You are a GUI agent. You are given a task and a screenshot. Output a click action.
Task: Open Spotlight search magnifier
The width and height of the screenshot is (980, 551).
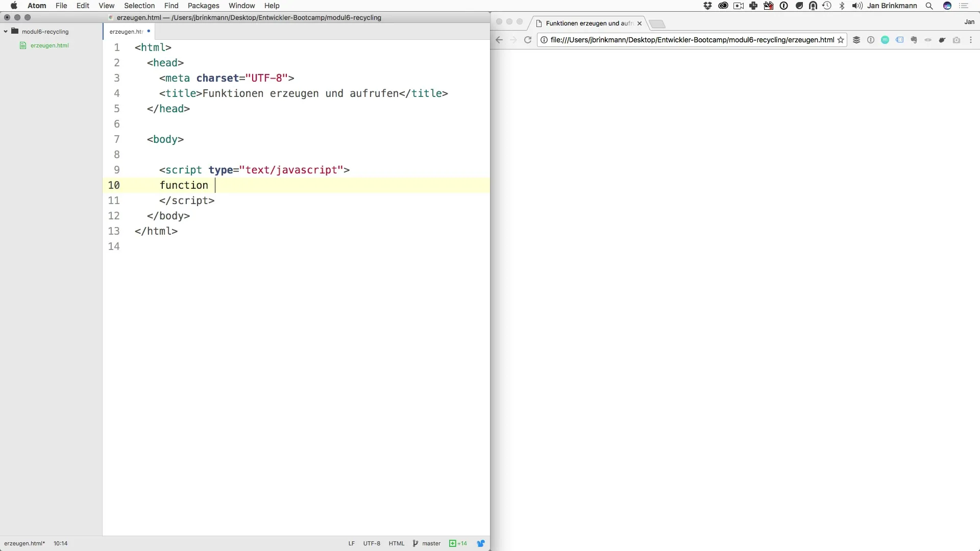pos(929,6)
